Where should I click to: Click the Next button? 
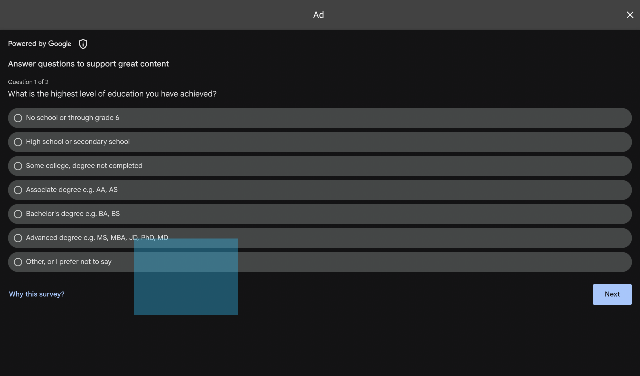612,294
